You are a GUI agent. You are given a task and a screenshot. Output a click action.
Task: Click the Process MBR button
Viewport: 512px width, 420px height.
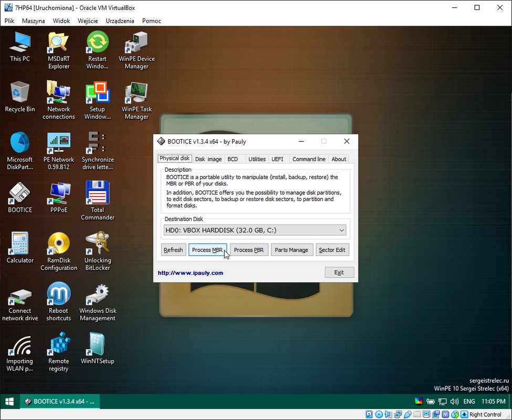click(x=207, y=250)
